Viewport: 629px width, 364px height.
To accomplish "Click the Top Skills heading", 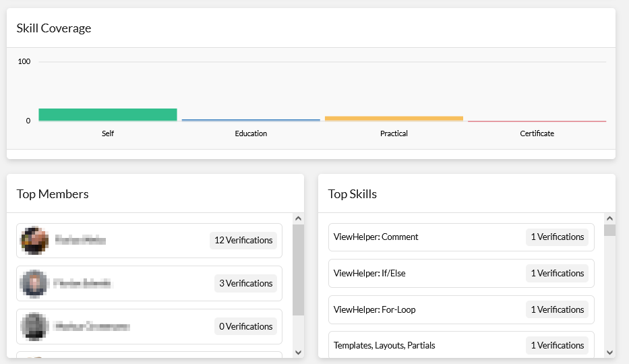I will tap(352, 194).
